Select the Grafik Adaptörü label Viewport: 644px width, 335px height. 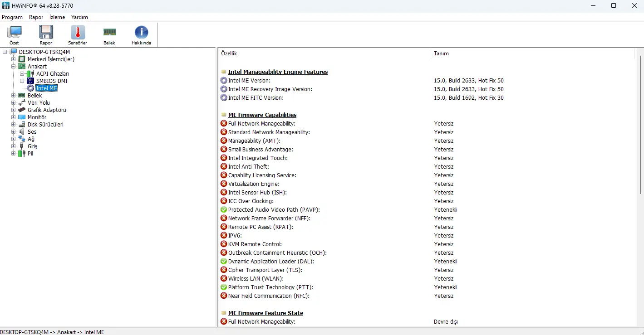point(47,110)
